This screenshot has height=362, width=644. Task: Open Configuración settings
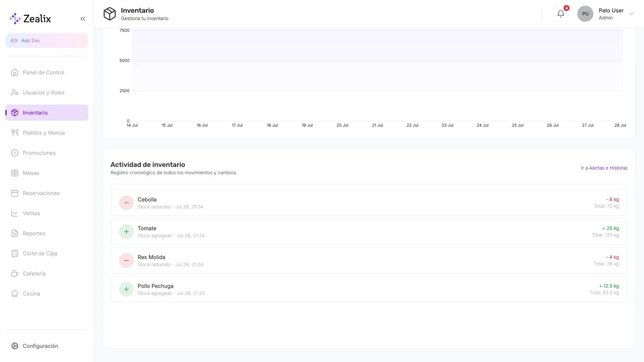point(47,346)
